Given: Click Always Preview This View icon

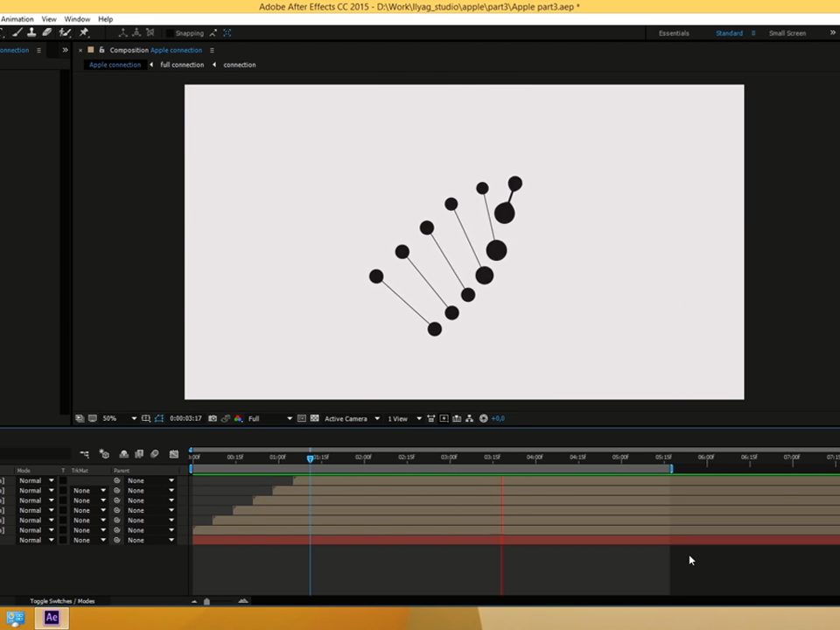Looking at the screenshot, I should click(x=80, y=418).
